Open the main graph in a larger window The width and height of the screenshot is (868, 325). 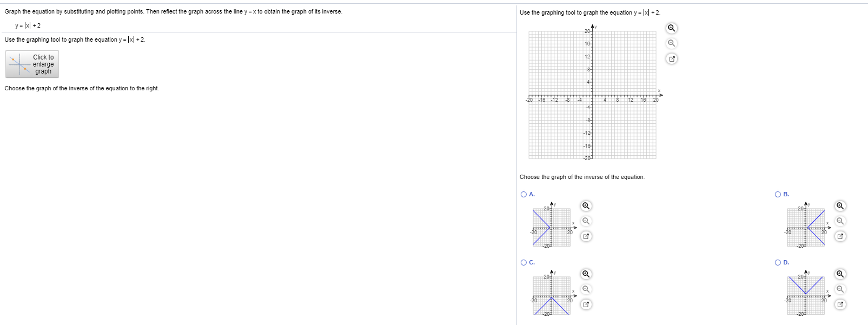[672, 58]
